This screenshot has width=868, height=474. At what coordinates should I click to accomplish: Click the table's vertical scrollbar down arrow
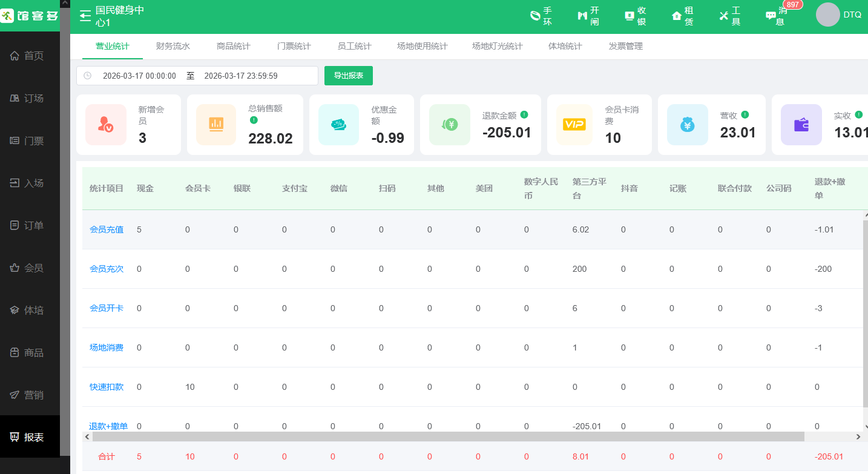tap(866, 426)
